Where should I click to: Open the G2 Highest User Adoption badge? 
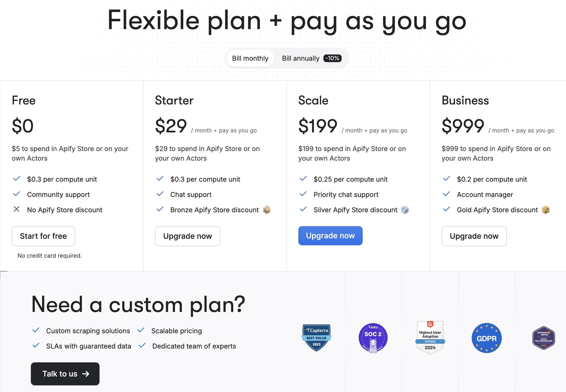pyautogui.click(x=430, y=337)
